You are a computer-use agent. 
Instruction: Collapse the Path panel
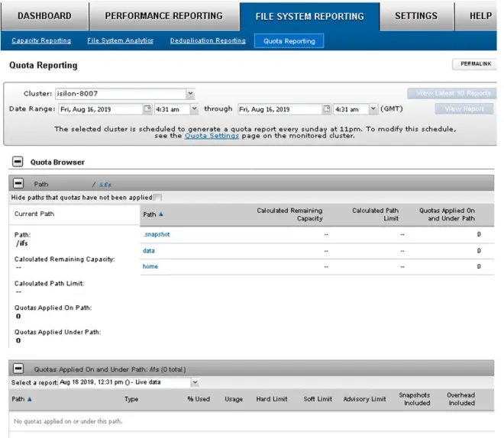(18, 183)
